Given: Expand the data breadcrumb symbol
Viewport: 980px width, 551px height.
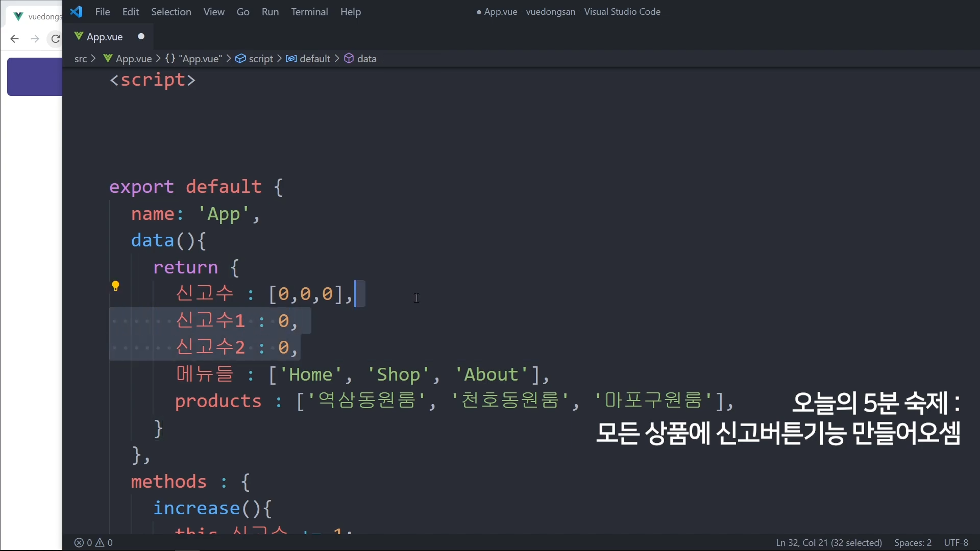Looking at the screenshot, I should [366, 59].
